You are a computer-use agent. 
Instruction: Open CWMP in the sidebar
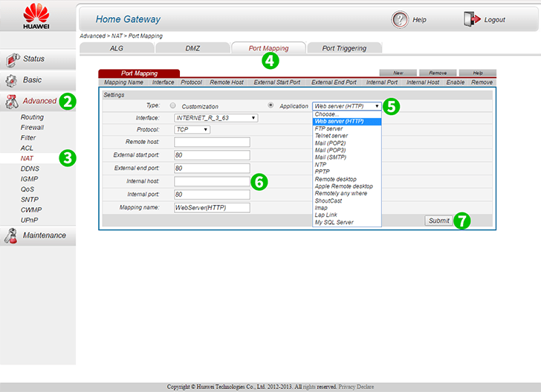click(x=31, y=210)
